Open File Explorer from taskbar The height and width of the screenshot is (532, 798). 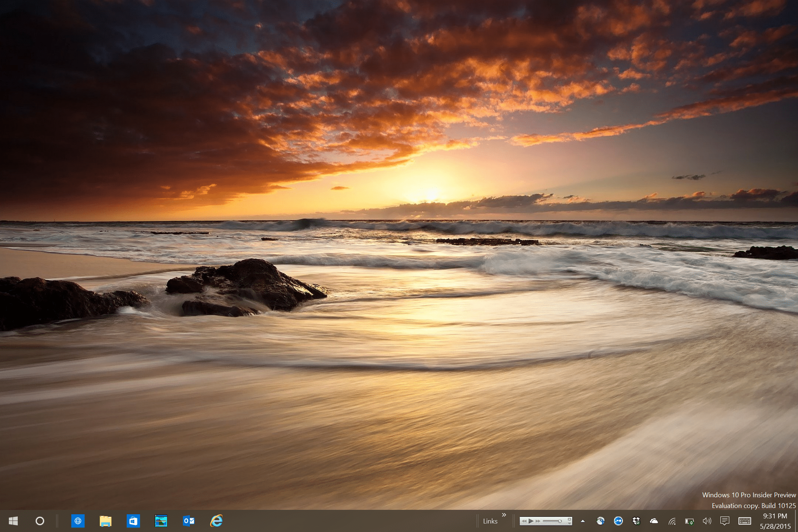[x=106, y=521]
